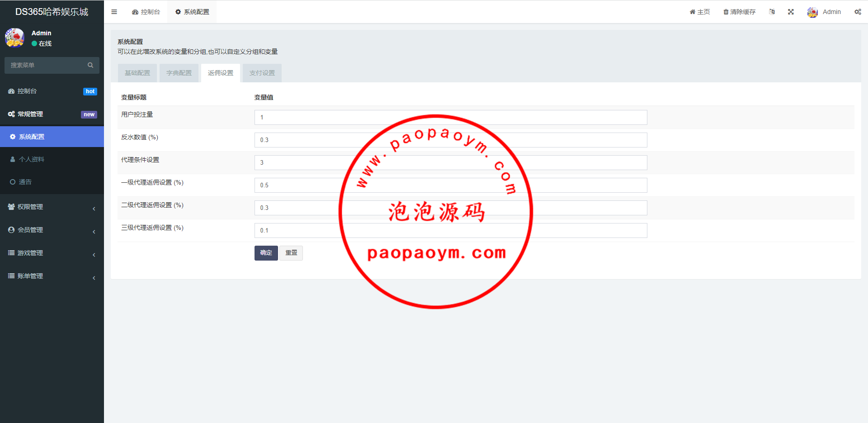Image resolution: width=868 pixels, height=423 pixels.
Task: Click the cogs icon beside 常规管理
Action: [11, 114]
